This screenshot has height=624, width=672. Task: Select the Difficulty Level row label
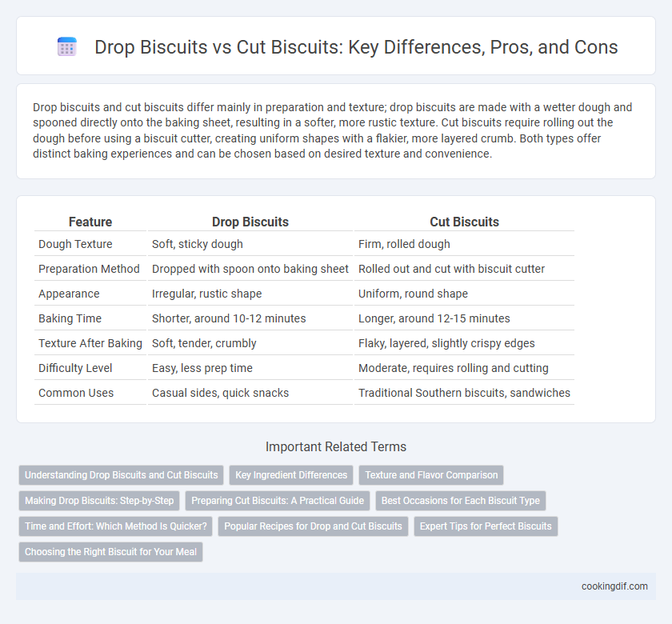coord(75,368)
